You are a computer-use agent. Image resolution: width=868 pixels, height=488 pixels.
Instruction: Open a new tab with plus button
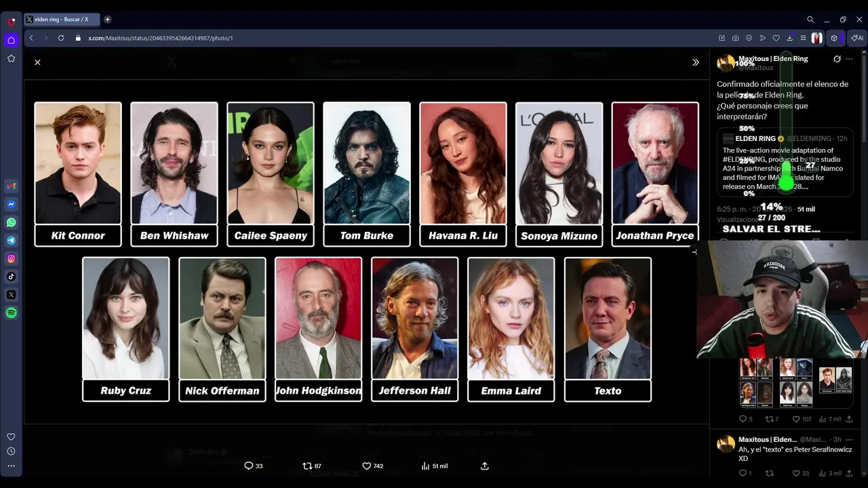(107, 20)
